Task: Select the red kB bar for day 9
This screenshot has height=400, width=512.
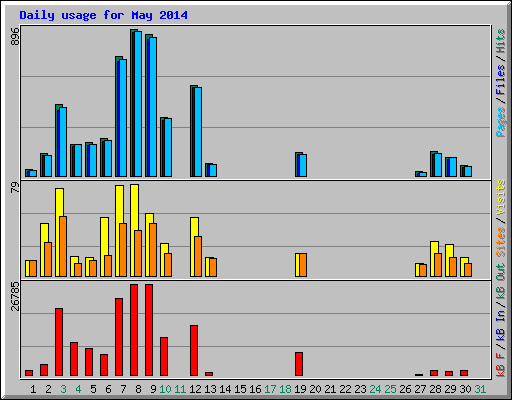Action: tap(149, 330)
